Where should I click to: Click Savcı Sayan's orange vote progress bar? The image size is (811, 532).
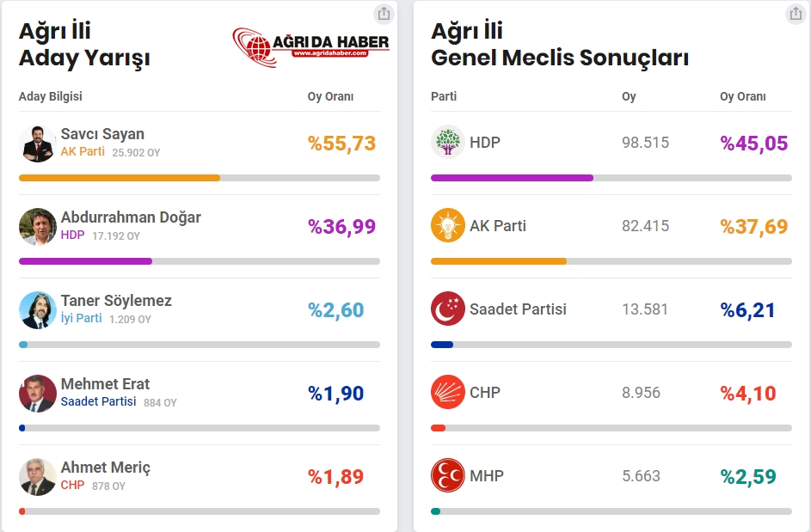(x=119, y=178)
